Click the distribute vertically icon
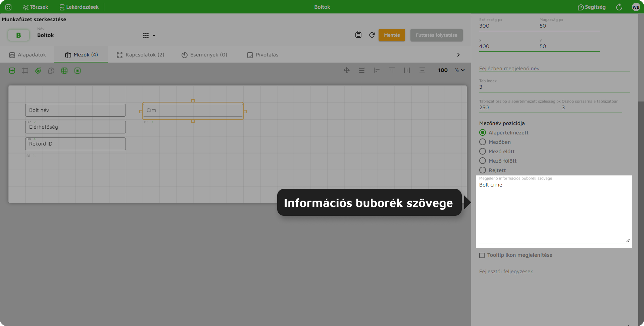The width and height of the screenshot is (644, 326). [x=422, y=70]
